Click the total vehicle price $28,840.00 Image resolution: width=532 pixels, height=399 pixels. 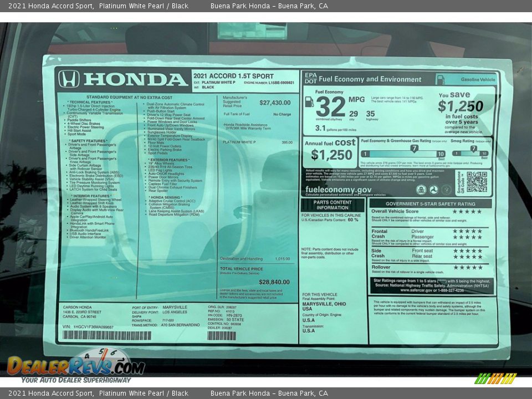coord(274,282)
